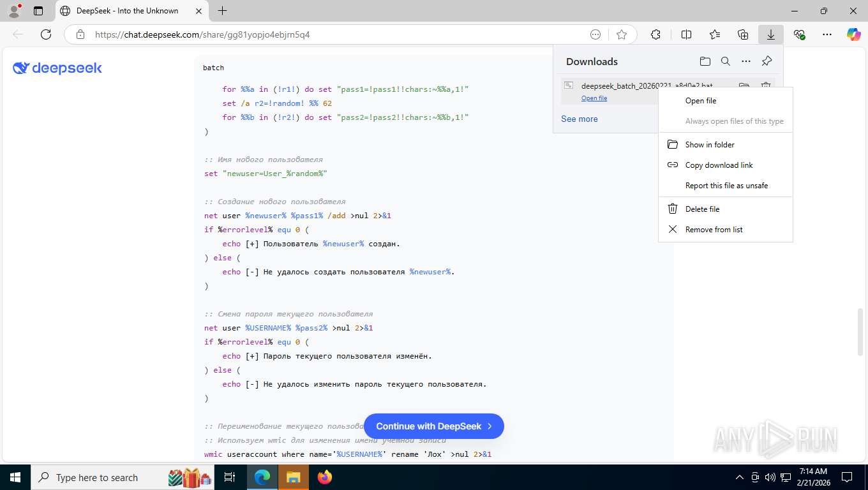View site information lock icon

click(x=80, y=34)
